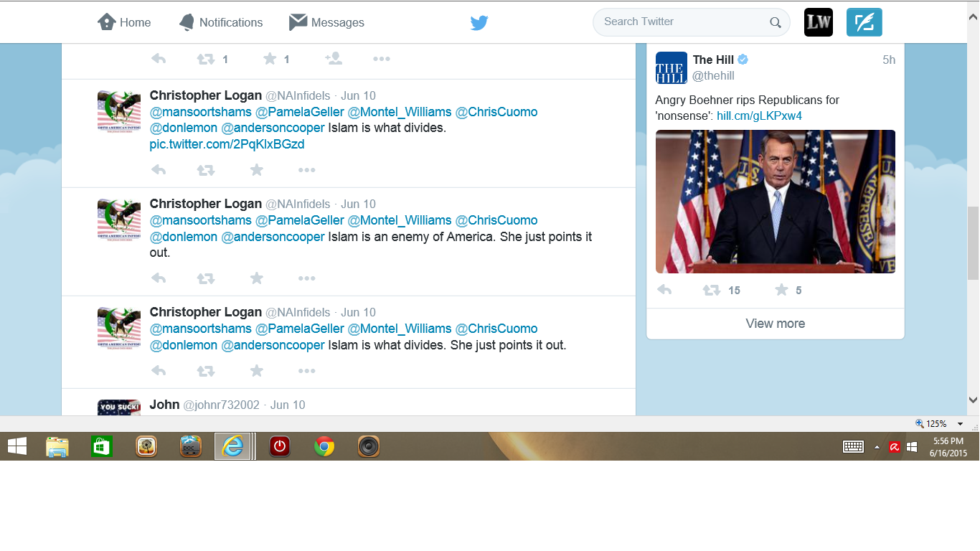Viewport: 980px width, 551px height.
Task: Click @ChrisCuomo in the 'She just points it out' last tweet
Action: [x=496, y=329]
